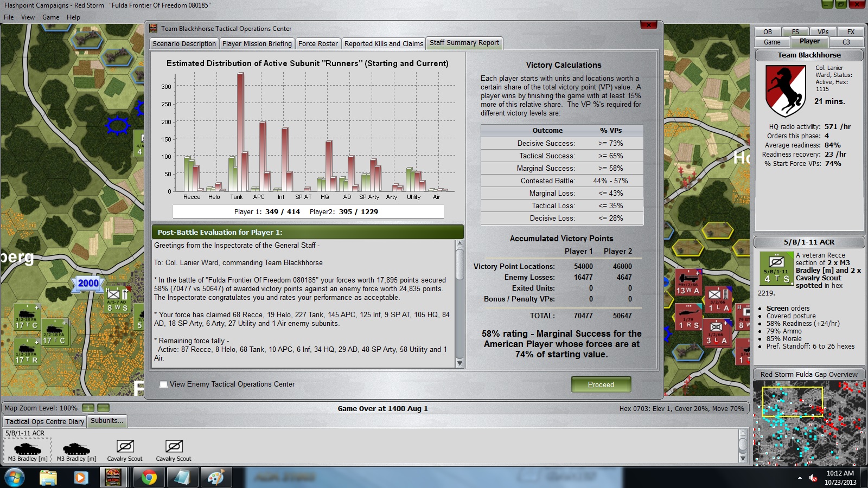The height and width of the screenshot is (488, 868).
Task: Click the Player 1: 349 / 414 runner count
Action: [267, 212]
